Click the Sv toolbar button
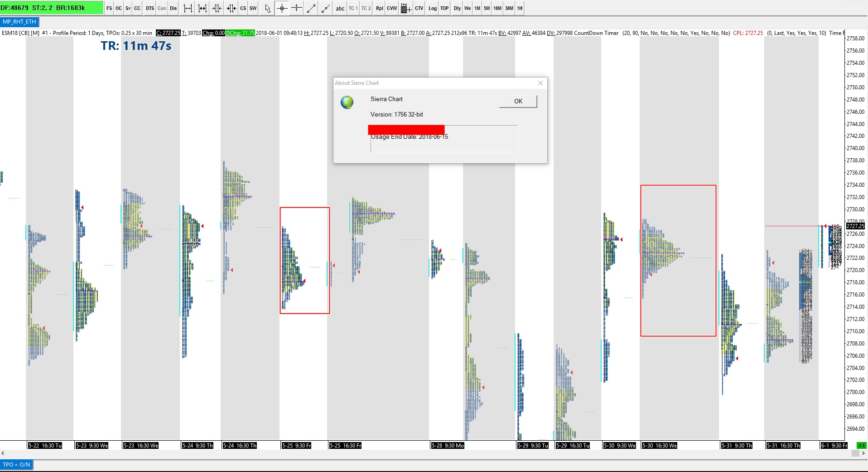Image resolution: width=868 pixels, height=472 pixels. click(128, 8)
